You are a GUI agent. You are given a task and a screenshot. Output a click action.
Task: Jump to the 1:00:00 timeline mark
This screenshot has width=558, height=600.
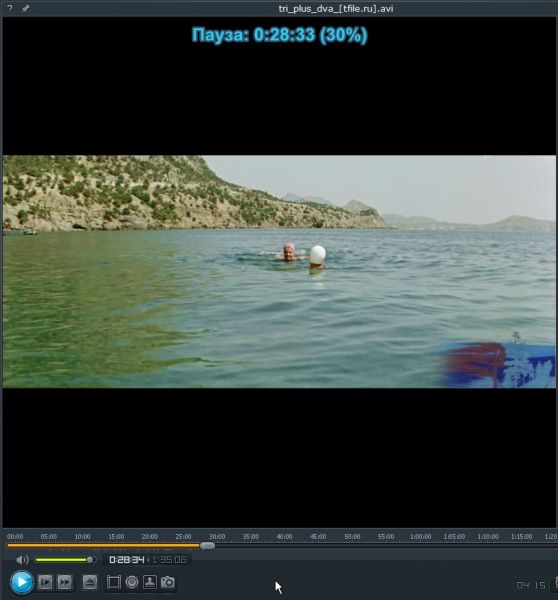tap(421, 536)
